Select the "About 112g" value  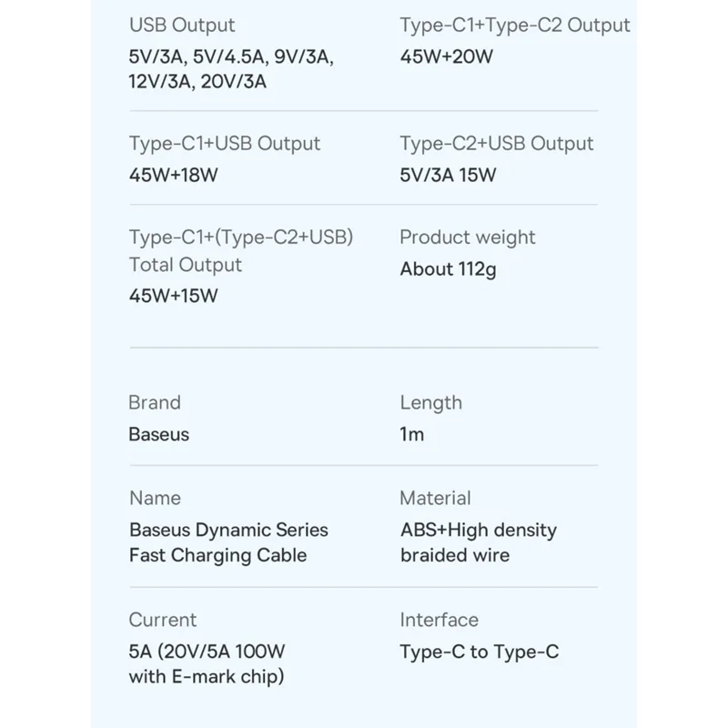tap(448, 269)
